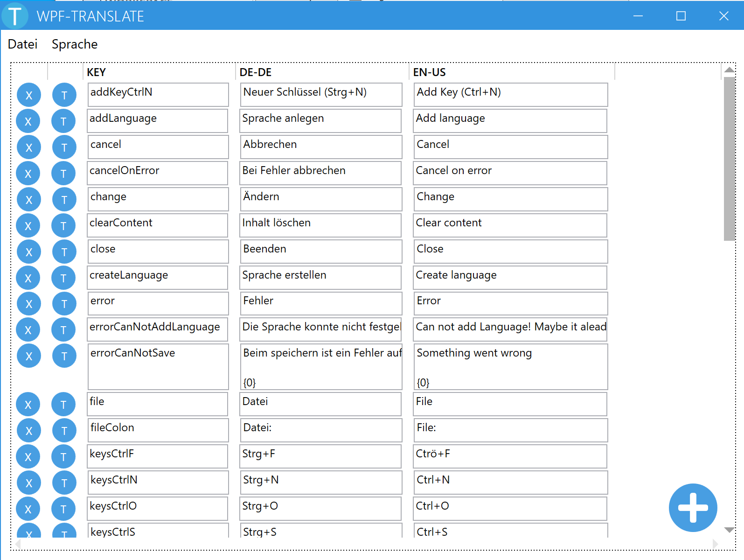
Task: Delete keysCtrlO row with X icon
Action: point(28,509)
